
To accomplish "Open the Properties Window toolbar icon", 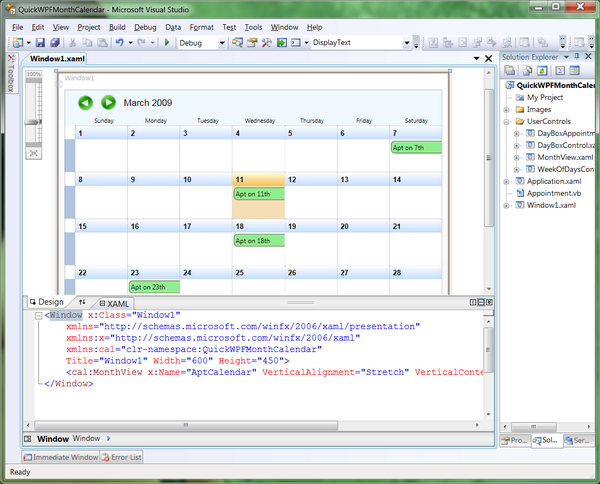I will coord(252,42).
